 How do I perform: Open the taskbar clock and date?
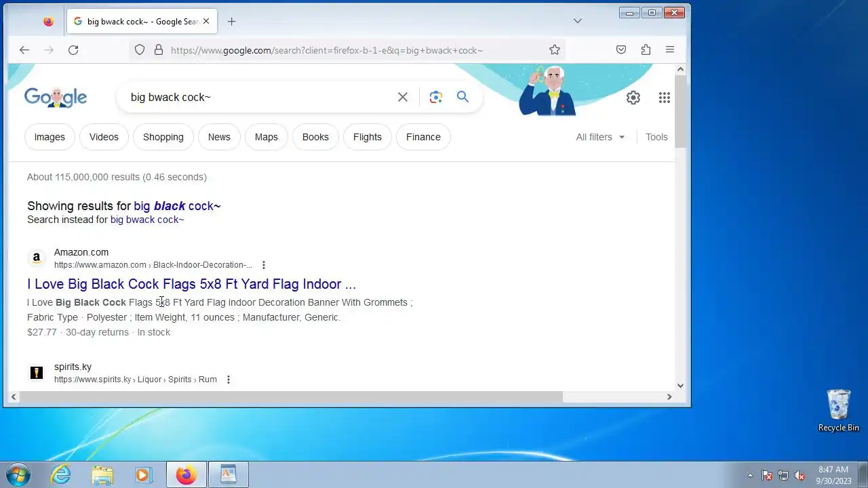tap(833, 474)
